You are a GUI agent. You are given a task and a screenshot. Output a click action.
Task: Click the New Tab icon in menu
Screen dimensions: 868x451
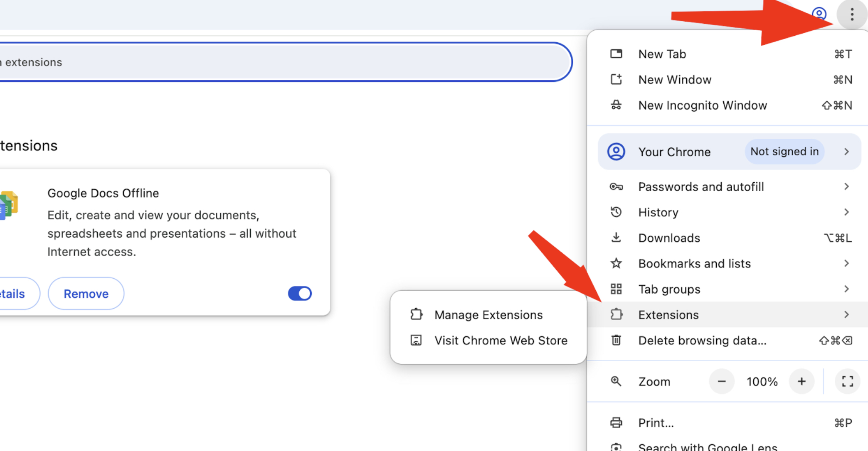tap(616, 54)
